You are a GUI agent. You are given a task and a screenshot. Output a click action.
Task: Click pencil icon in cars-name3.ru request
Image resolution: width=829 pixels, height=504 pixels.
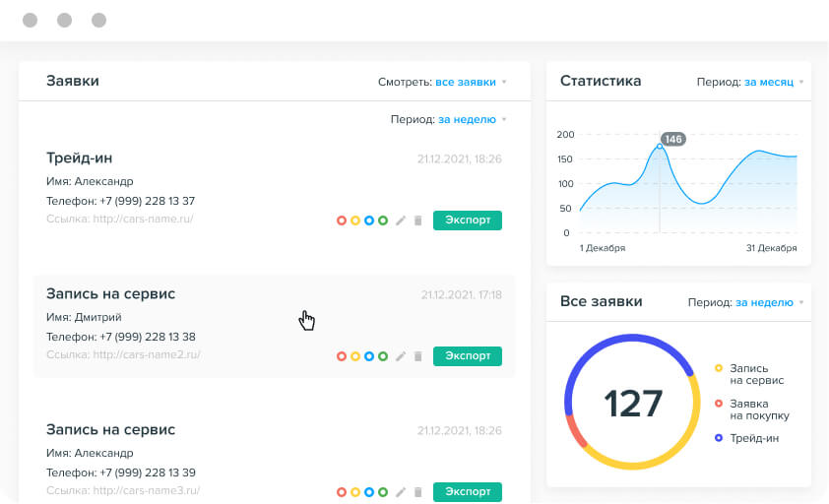point(401,492)
